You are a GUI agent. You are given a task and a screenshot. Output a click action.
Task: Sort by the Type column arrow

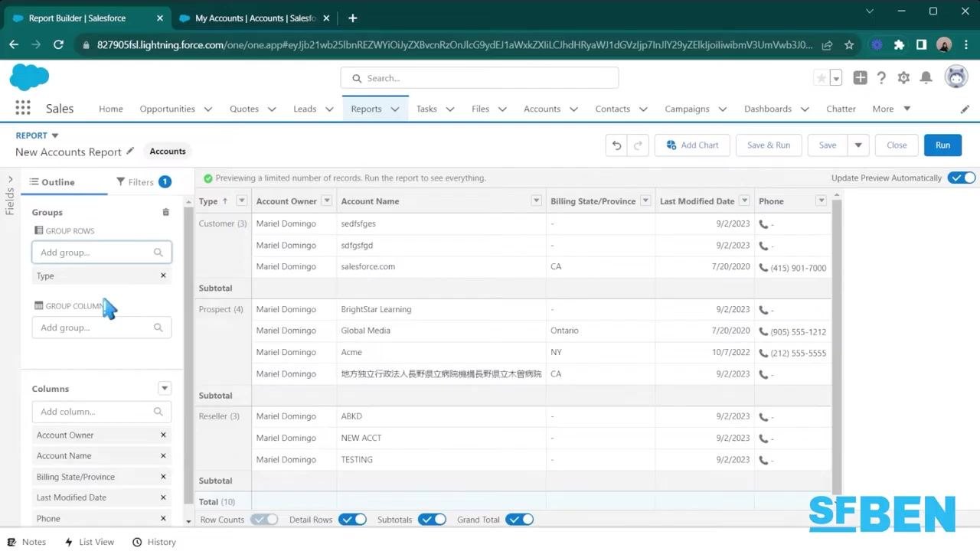(x=224, y=201)
